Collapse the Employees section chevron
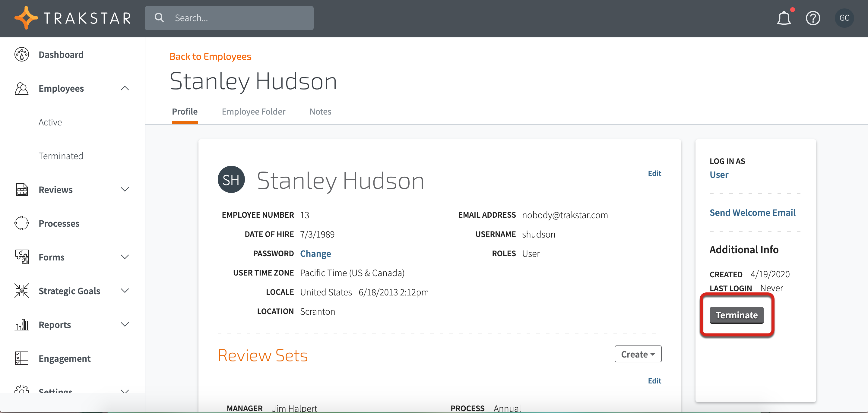Image resolution: width=868 pixels, height=413 pixels. tap(125, 88)
